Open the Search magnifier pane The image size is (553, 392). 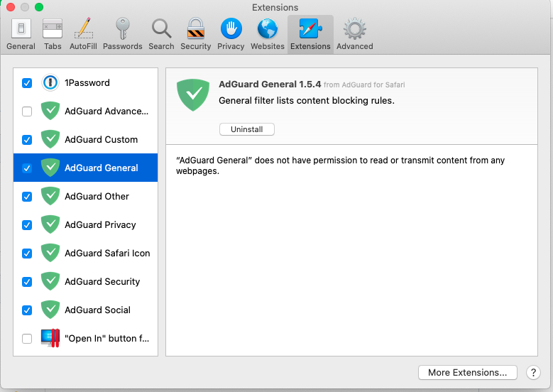(x=161, y=35)
